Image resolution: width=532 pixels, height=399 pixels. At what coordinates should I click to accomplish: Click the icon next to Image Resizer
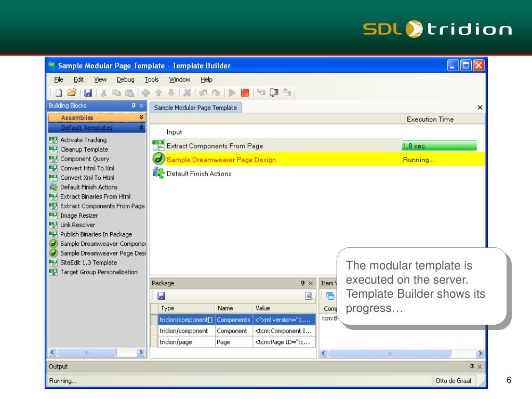coord(54,216)
